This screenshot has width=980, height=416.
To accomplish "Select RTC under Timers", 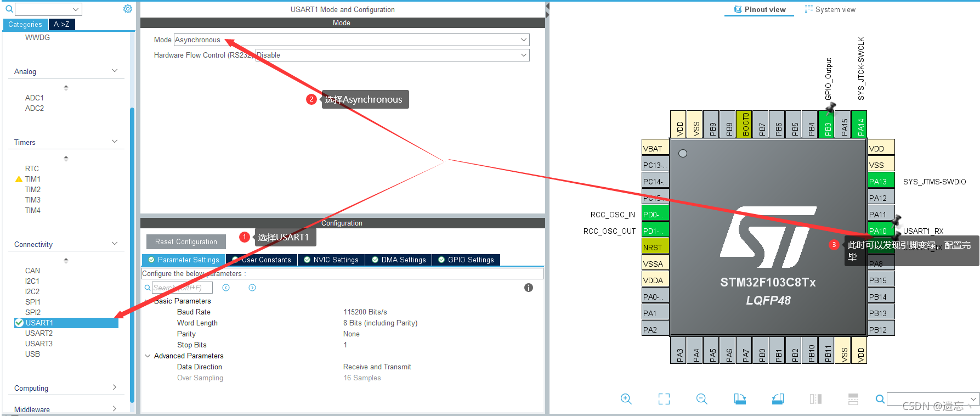I will pyautogui.click(x=32, y=168).
